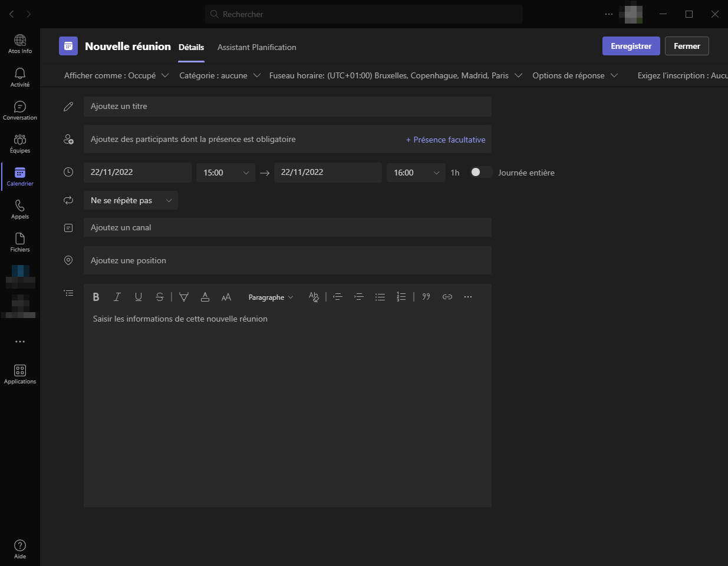This screenshot has height=566, width=728.
Task: Open the Activité feed
Action: click(20, 77)
